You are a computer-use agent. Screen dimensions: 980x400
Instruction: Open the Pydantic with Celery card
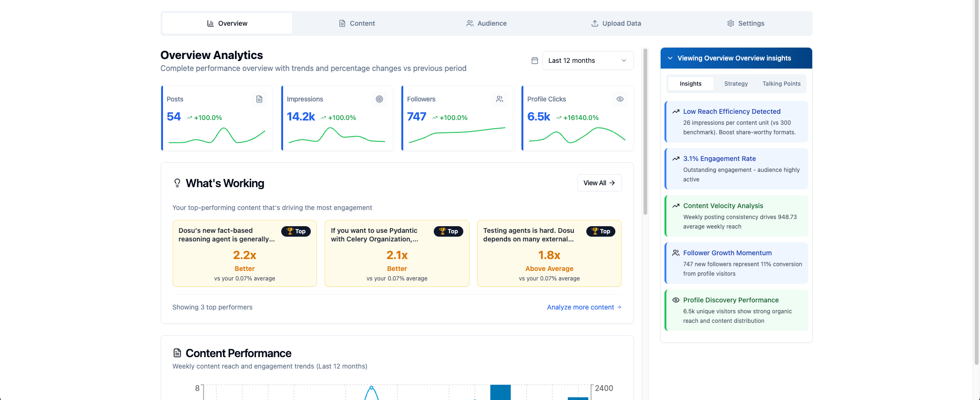[397, 253]
